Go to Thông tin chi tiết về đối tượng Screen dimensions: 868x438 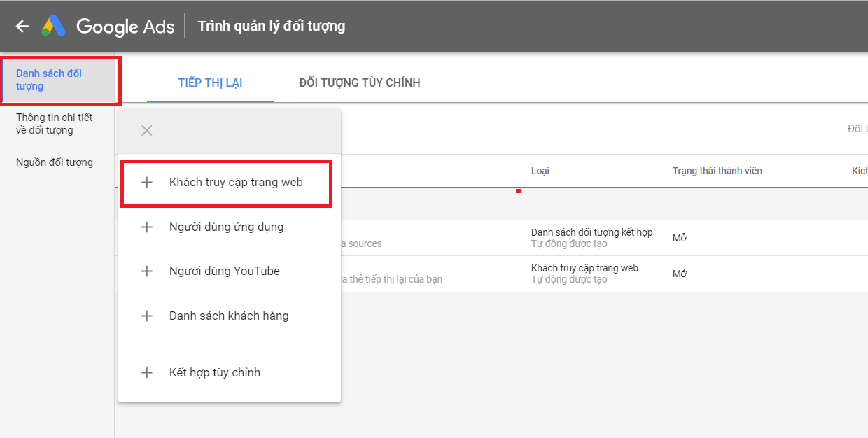(54, 124)
